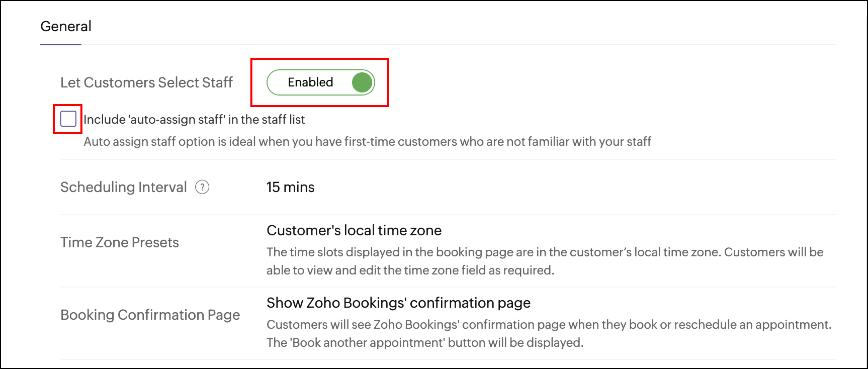Screen dimensions: 868x369
Task: Click the Scheduling Interval label
Action: click(x=124, y=187)
